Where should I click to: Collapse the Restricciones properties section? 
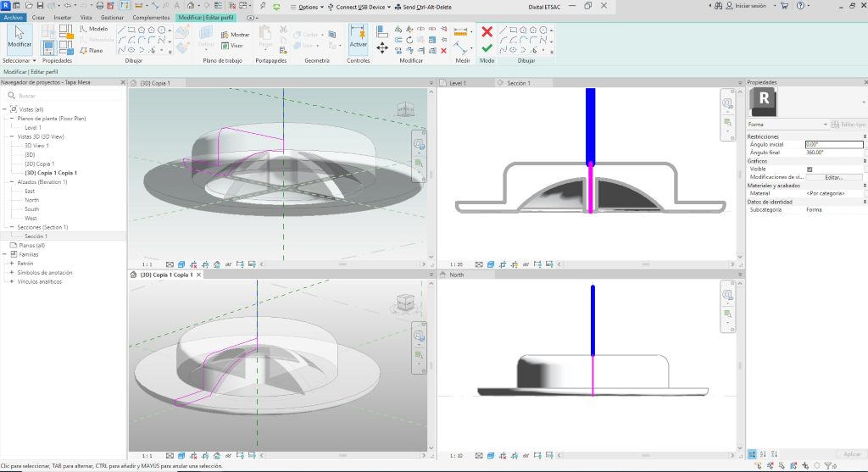[x=865, y=136]
